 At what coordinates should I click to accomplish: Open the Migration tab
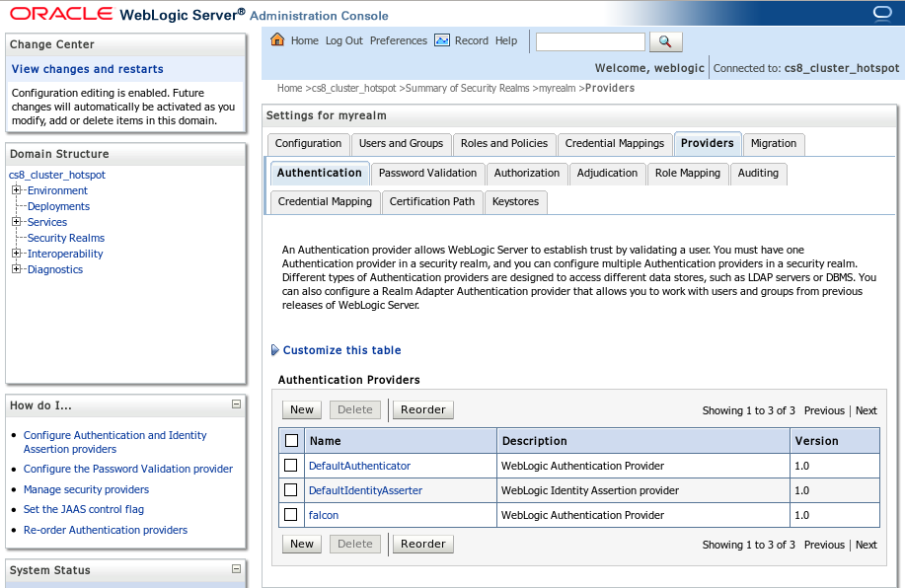(x=774, y=144)
